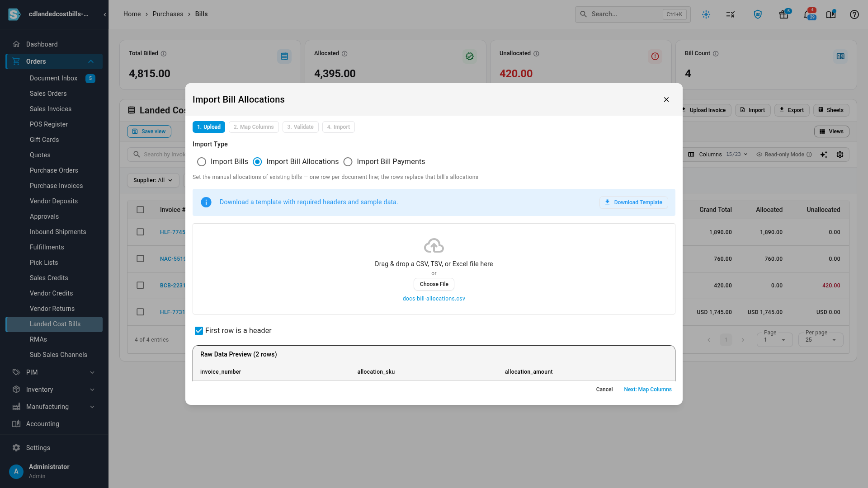Viewport: 868px width, 488px height.
Task: Click the cloud upload icon
Action: 434,246
